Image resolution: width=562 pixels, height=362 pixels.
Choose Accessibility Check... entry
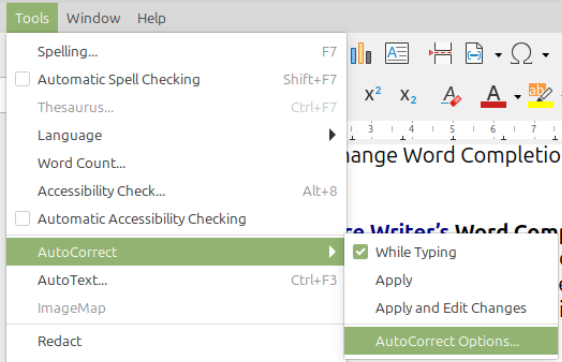[176, 191]
